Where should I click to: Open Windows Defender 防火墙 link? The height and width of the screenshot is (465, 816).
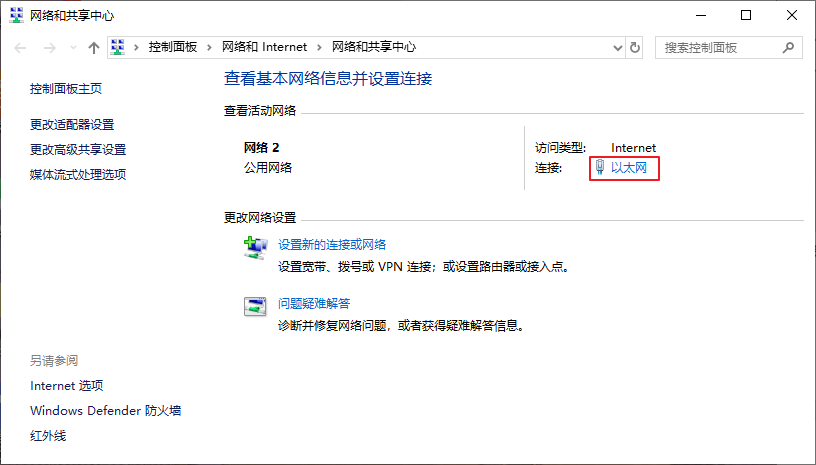click(105, 411)
